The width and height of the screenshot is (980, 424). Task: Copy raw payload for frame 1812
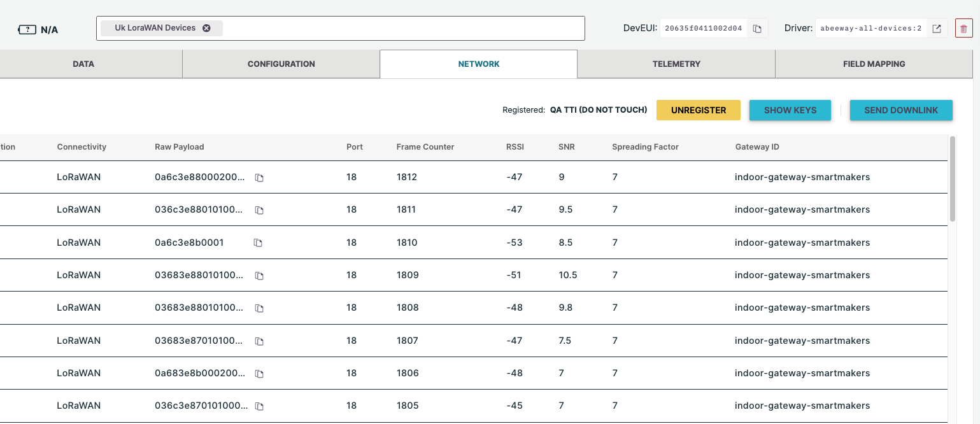[x=259, y=178]
